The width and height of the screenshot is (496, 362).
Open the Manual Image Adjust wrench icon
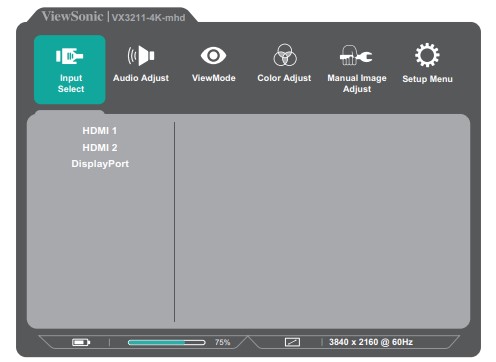[x=356, y=55]
